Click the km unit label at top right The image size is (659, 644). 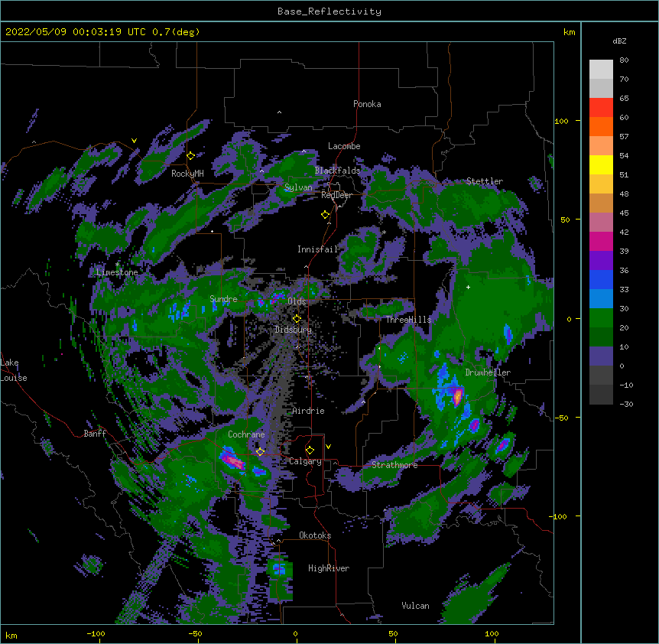coord(570,32)
